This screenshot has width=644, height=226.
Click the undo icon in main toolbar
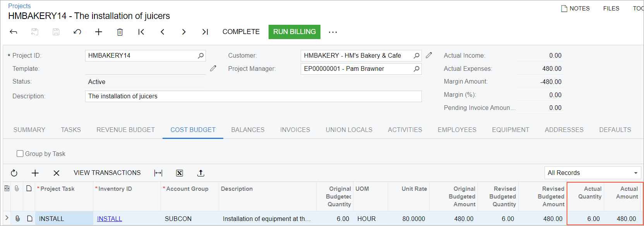pyautogui.click(x=77, y=32)
